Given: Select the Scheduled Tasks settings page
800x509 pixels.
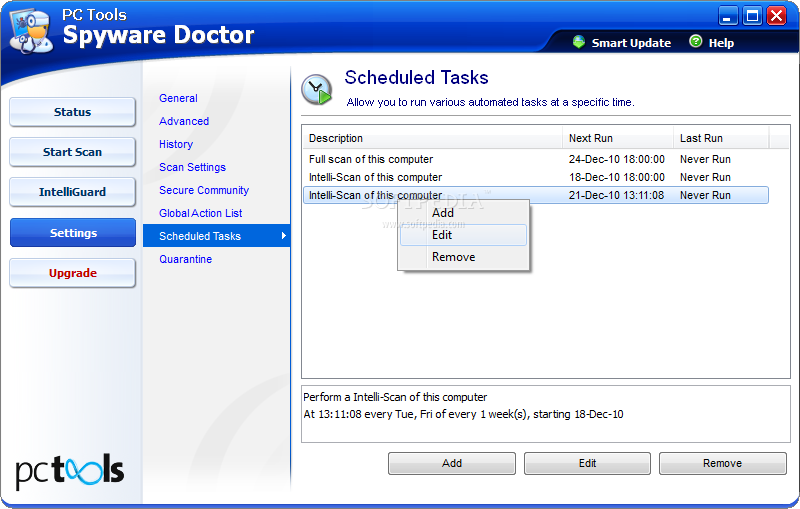Looking at the screenshot, I should 216,236.
